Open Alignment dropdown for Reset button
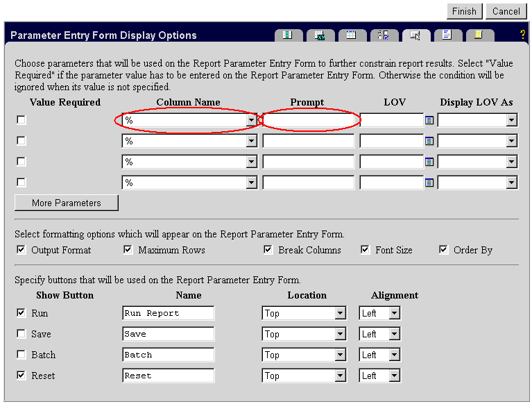Viewport: 532px width, 404px height. tap(394, 376)
